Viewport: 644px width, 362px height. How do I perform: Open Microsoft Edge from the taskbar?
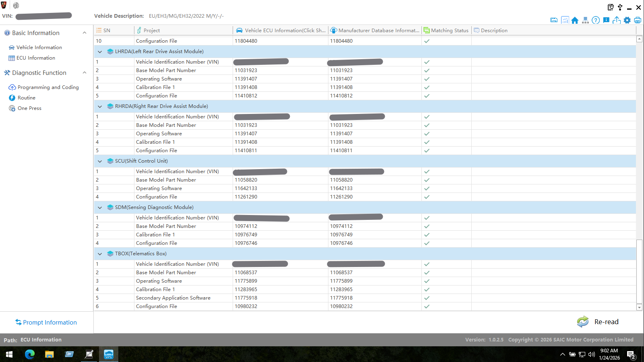coord(29,354)
